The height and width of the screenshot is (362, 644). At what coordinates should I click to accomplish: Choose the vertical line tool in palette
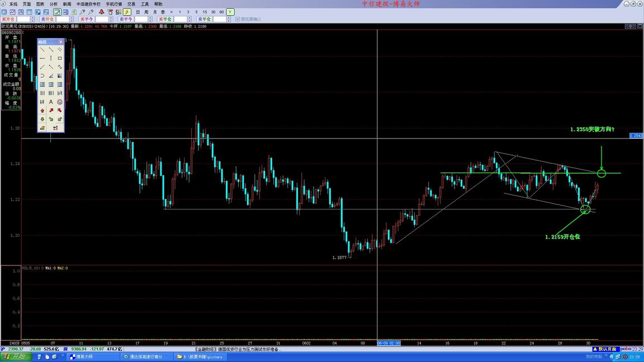51,58
